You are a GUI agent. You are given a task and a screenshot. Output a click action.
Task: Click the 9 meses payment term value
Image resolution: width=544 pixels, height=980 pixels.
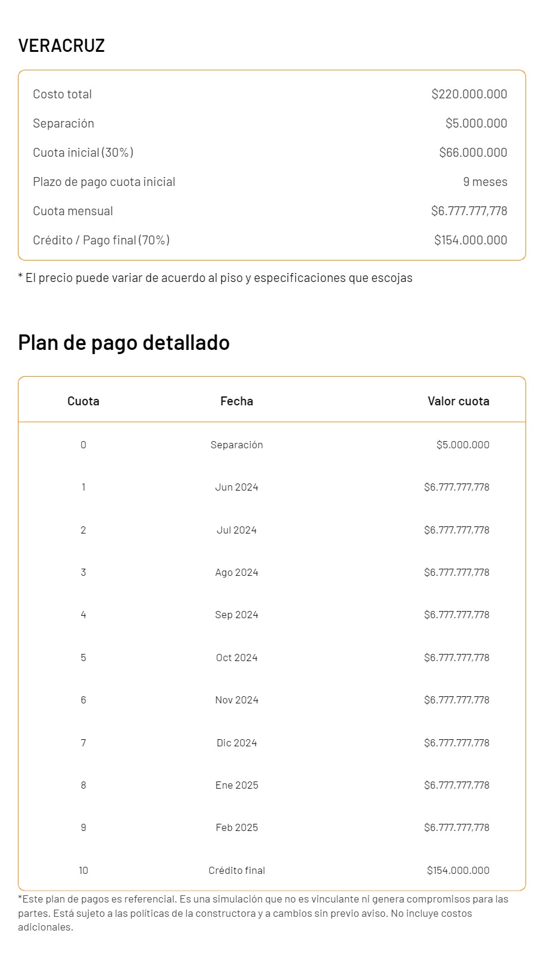(484, 182)
